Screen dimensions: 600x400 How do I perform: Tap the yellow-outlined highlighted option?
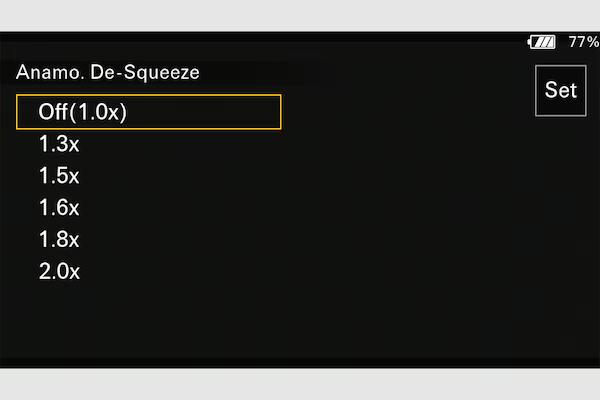[x=148, y=112]
